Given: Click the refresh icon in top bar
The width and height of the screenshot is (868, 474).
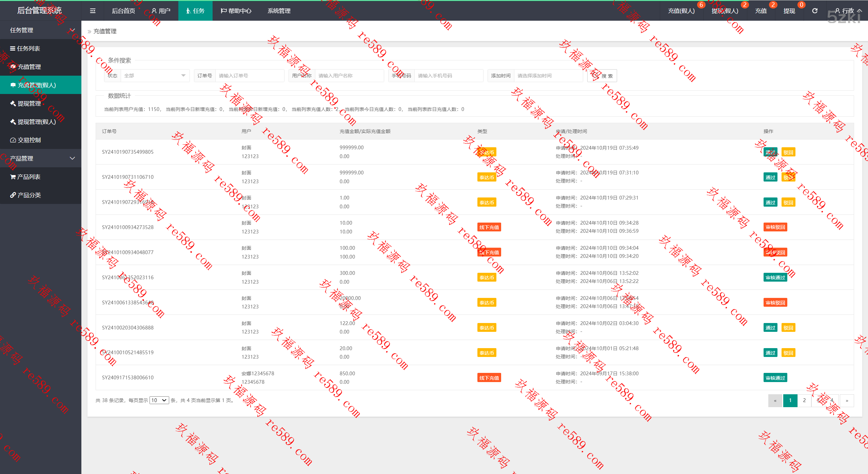Looking at the screenshot, I should [x=815, y=11].
